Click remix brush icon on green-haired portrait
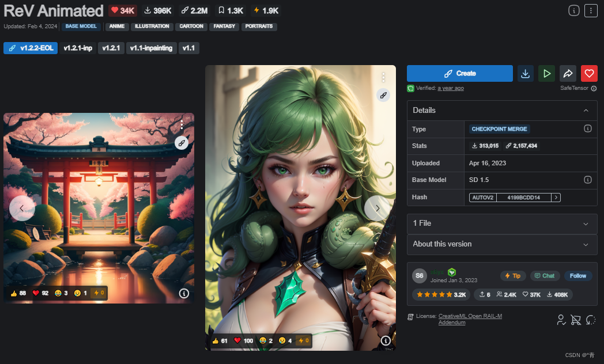 [x=383, y=95]
